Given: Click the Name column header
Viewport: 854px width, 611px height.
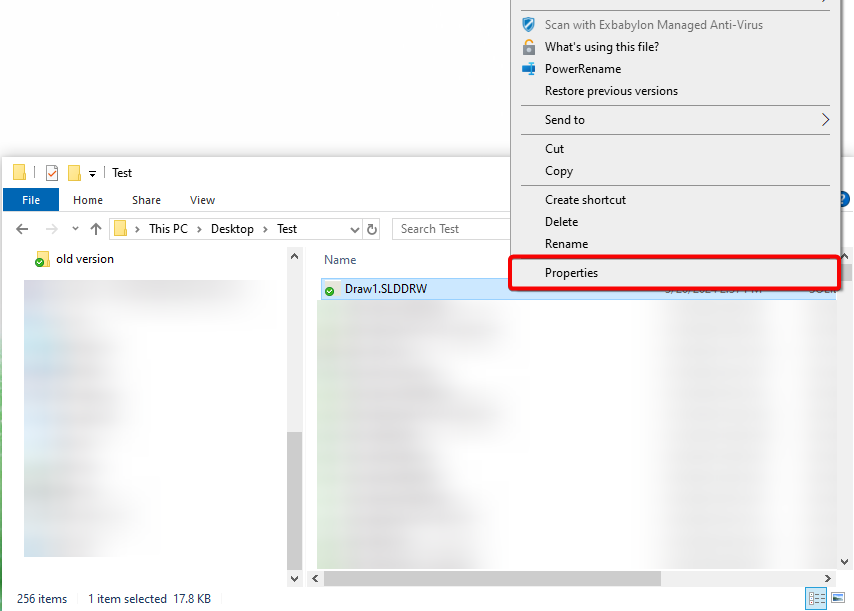Looking at the screenshot, I should click(340, 260).
